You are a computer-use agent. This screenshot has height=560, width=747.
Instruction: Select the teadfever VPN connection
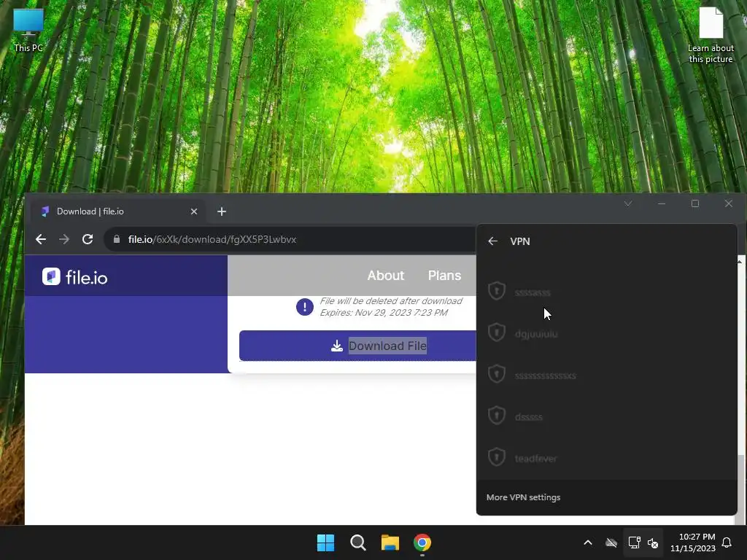pos(606,457)
